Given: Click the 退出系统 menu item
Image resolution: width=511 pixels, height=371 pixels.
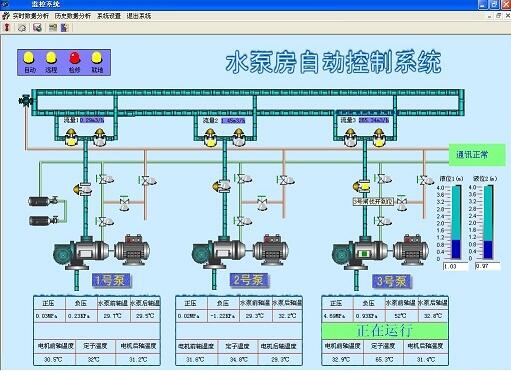Looking at the screenshot, I should click(x=139, y=16).
